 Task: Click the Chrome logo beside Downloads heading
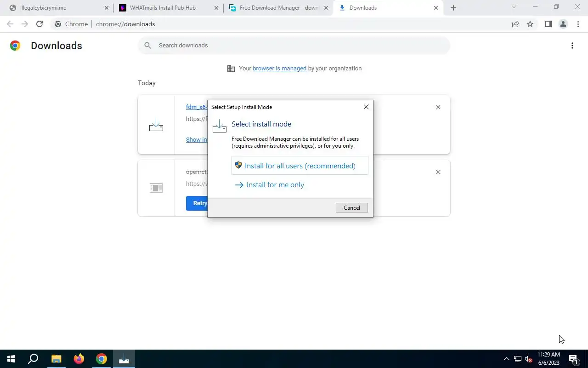tap(15, 46)
